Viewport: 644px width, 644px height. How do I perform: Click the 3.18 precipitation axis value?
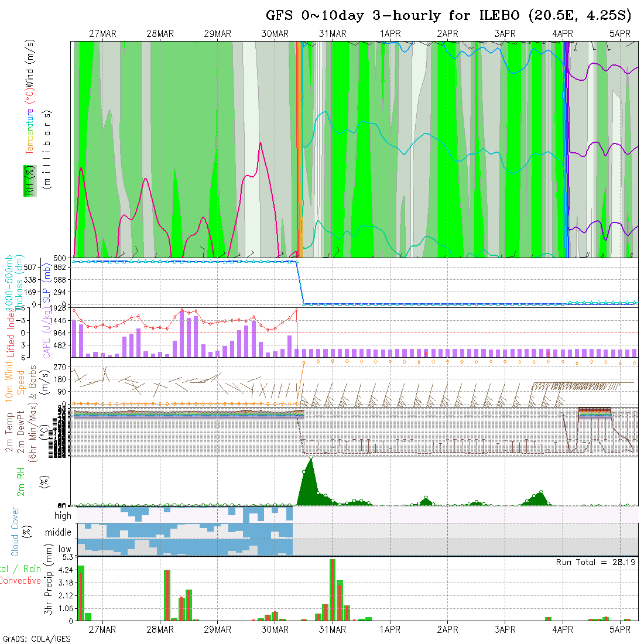(66, 583)
